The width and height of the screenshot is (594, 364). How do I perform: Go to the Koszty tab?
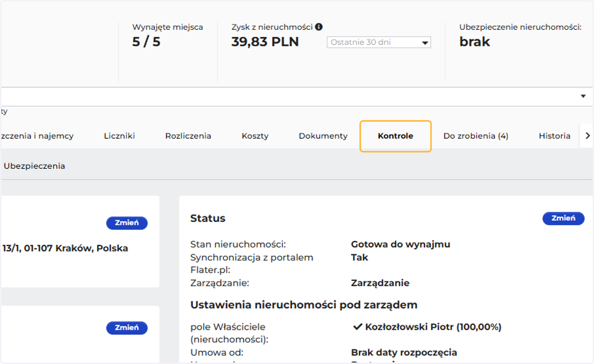(255, 136)
